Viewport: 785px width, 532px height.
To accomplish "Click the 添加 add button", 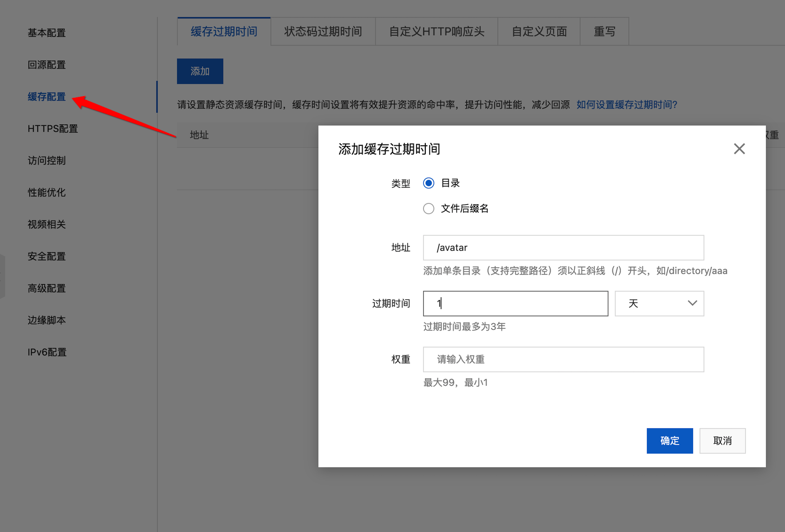I will [x=200, y=71].
